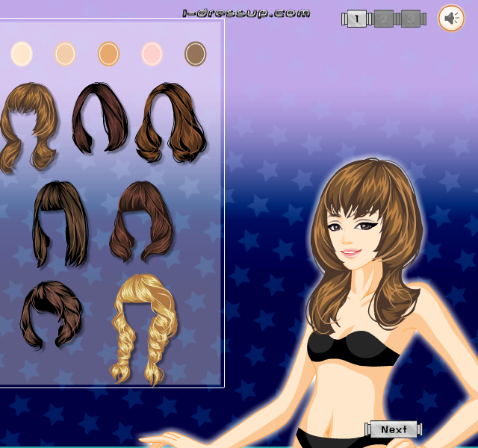Pick the auburn curled bob with bangs

141,222
